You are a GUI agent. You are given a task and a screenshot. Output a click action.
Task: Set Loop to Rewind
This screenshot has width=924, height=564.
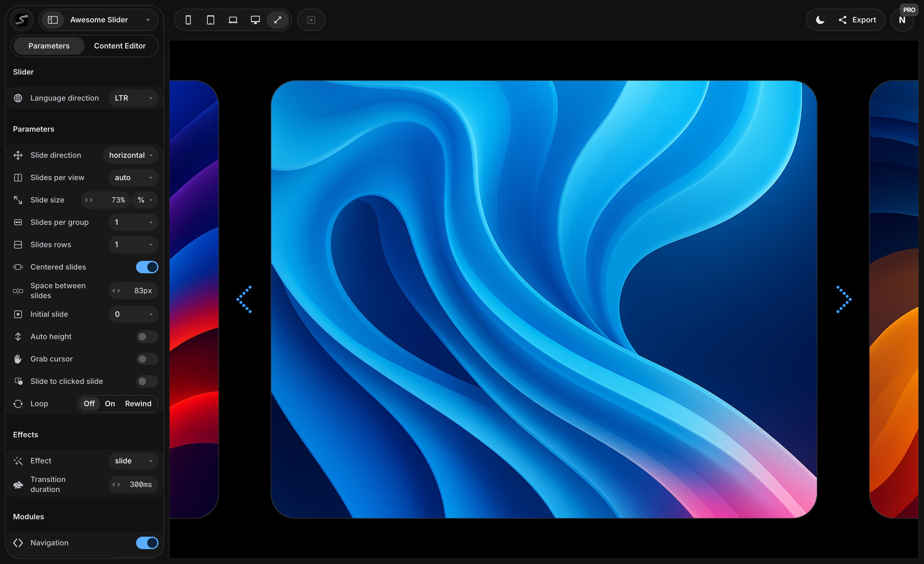pos(138,404)
